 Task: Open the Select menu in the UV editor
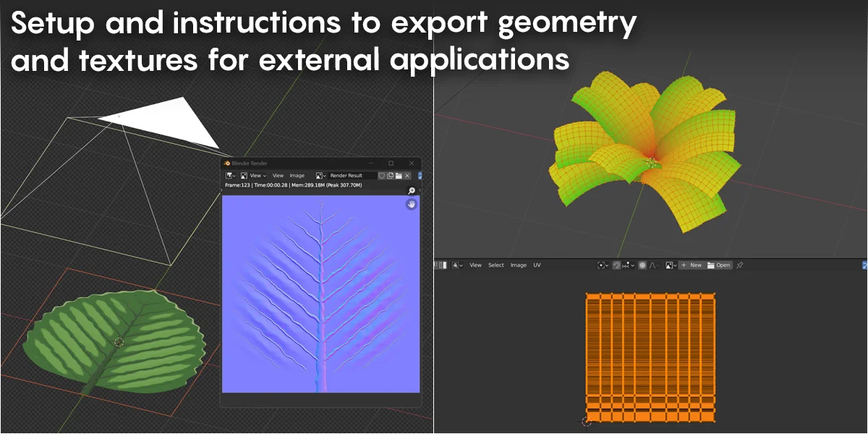click(x=495, y=265)
